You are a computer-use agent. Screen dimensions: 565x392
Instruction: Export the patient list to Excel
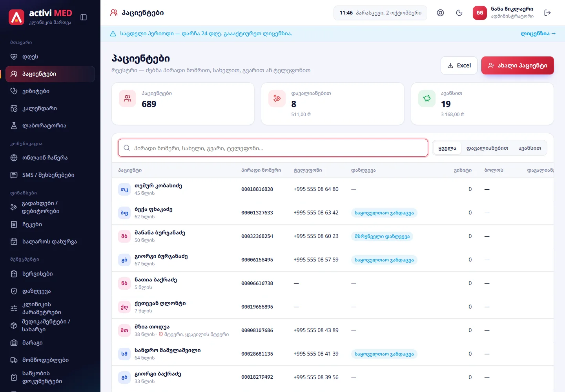459,65
